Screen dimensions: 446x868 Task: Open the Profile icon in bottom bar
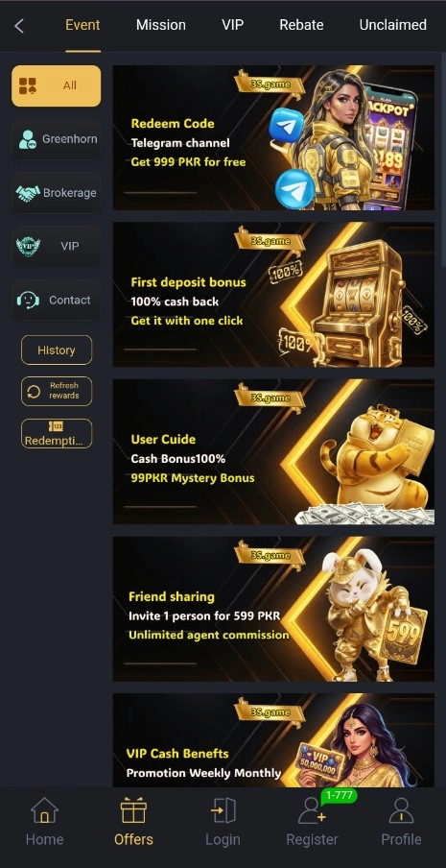(401, 811)
